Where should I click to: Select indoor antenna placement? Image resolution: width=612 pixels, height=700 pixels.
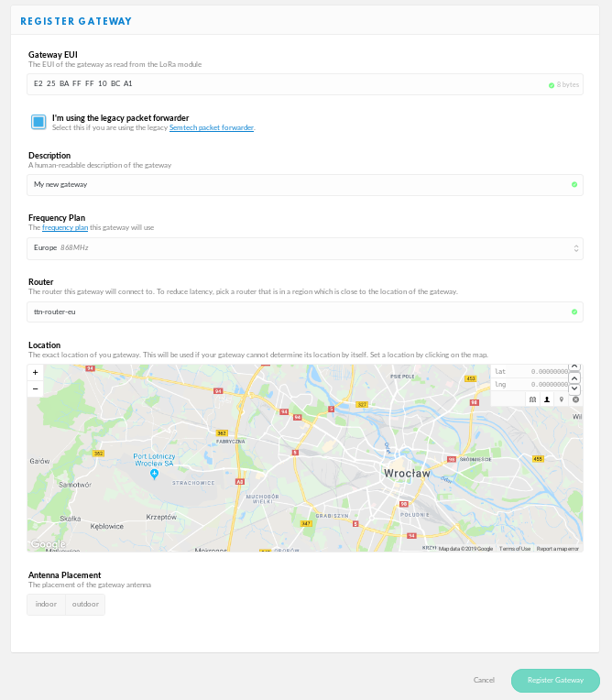[46, 604]
